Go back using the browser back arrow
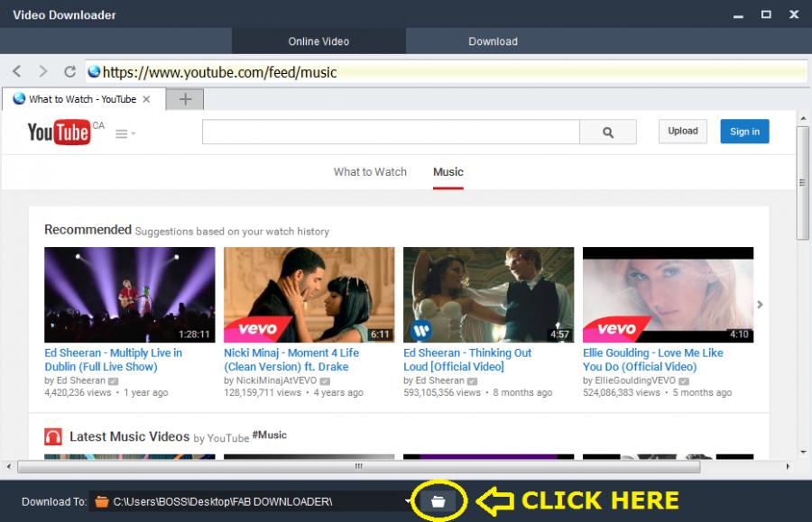812x522 pixels. coord(16,71)
